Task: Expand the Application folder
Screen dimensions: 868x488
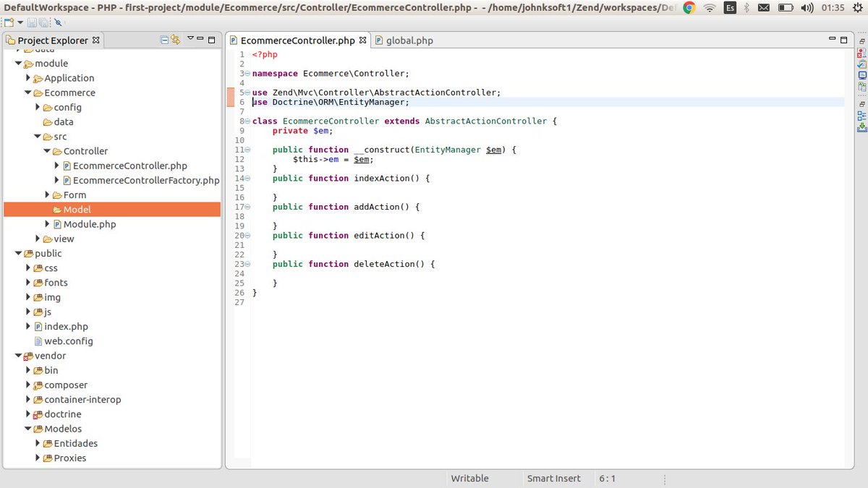Action: coord(28,78)
